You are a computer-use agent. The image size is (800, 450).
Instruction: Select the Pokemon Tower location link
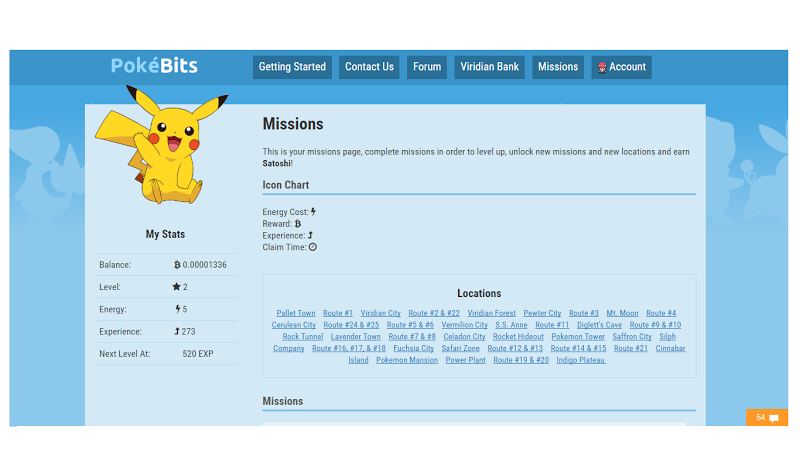(x=578, y=337)
